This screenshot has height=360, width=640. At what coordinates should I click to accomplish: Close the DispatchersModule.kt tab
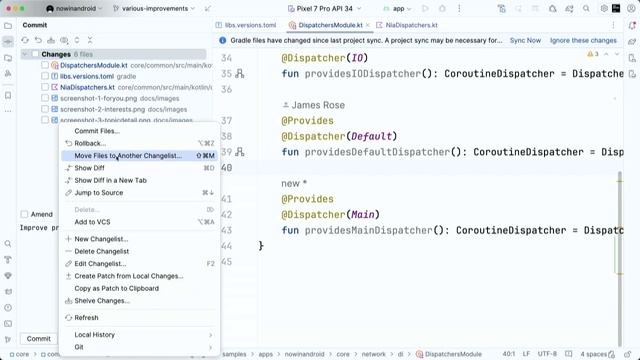tap(368, 25)
